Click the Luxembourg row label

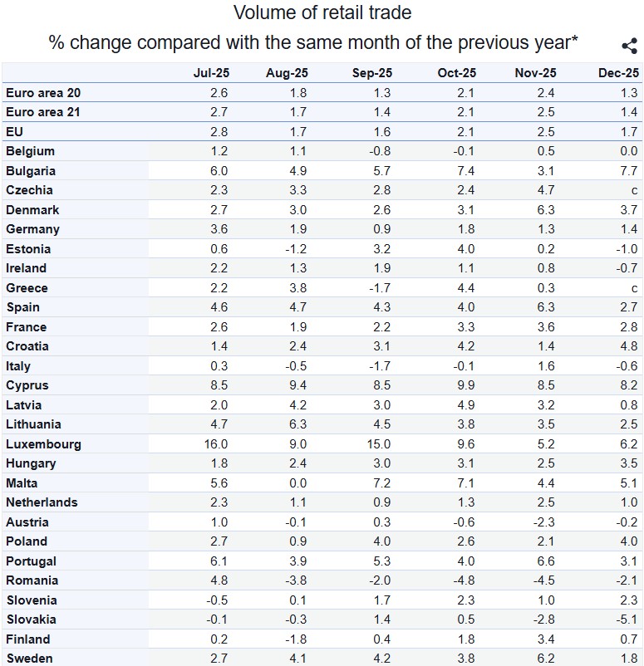click(43, 444)
